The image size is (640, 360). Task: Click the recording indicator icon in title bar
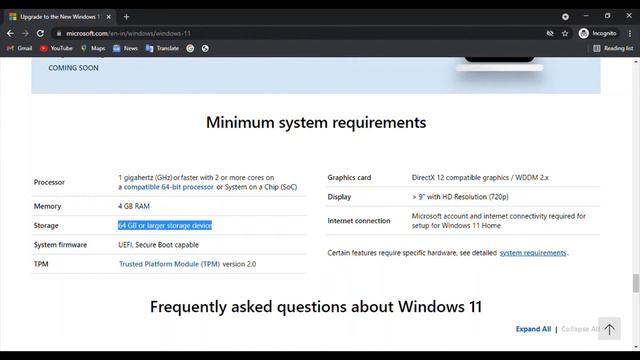[565, 17]
